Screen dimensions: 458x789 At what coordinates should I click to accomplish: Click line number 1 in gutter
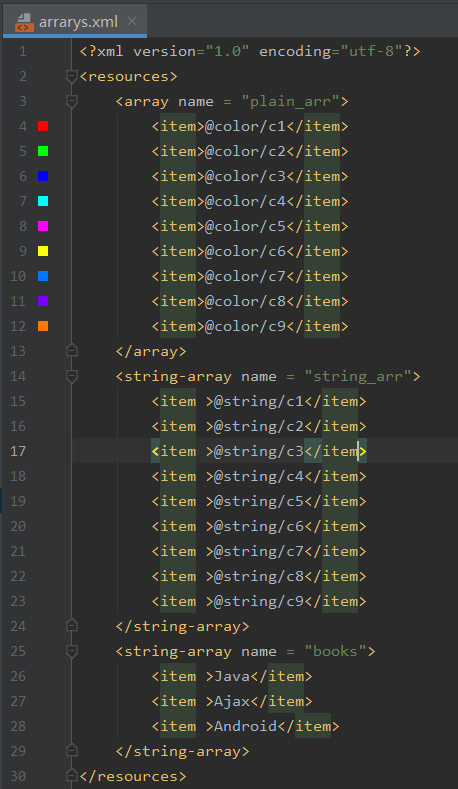tap(23, 51)
